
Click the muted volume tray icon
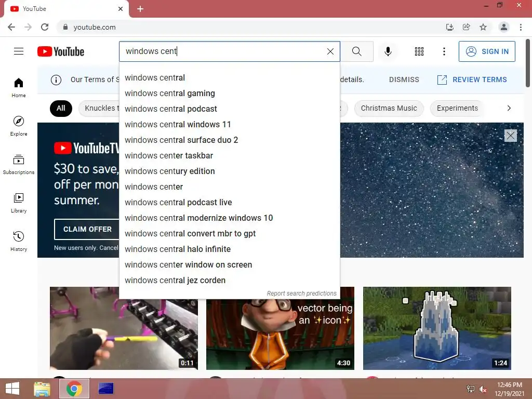(x=483, y=389)
